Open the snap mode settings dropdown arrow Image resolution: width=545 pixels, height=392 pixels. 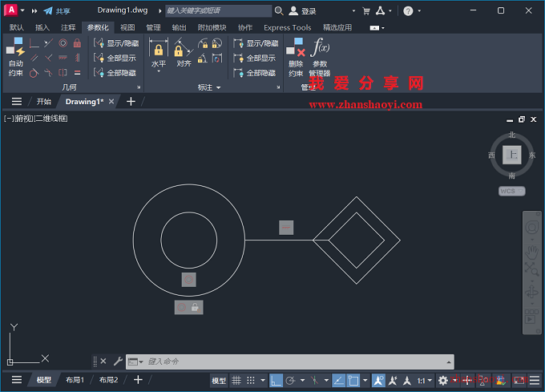[x=263, y=381]
